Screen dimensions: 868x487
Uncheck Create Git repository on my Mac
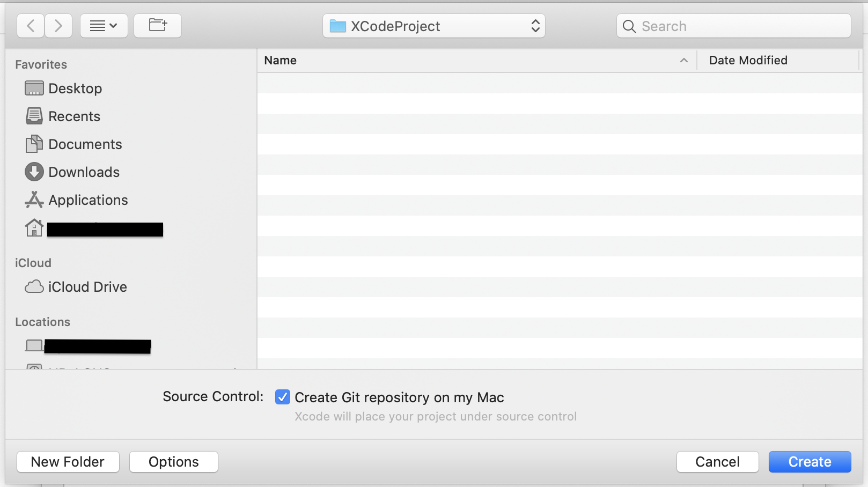click(x=283, y=397)
